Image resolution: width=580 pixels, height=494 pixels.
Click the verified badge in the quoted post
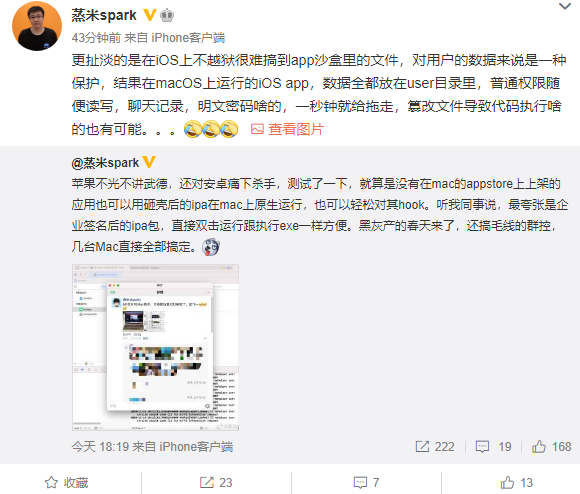click(x=149, y=162)
